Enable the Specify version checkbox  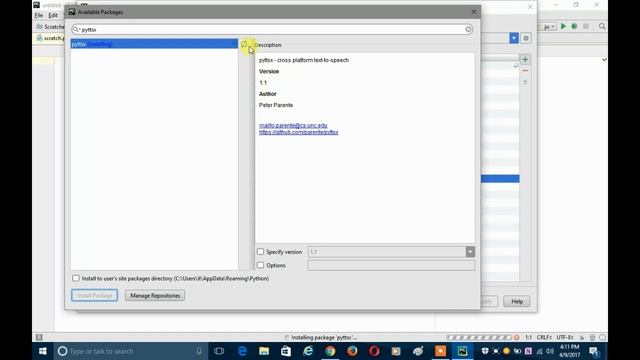click(260, 252)
